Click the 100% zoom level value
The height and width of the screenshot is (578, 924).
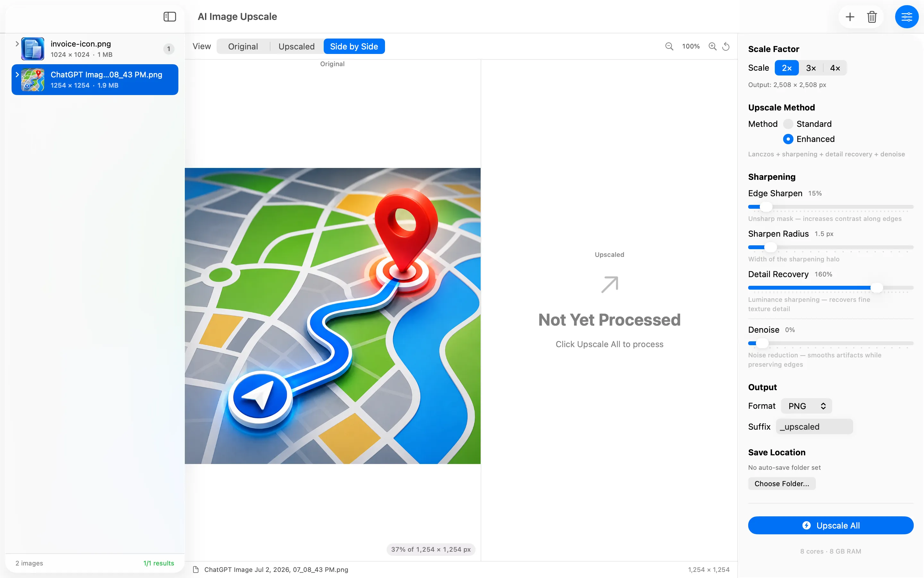(x=691, y=46)
